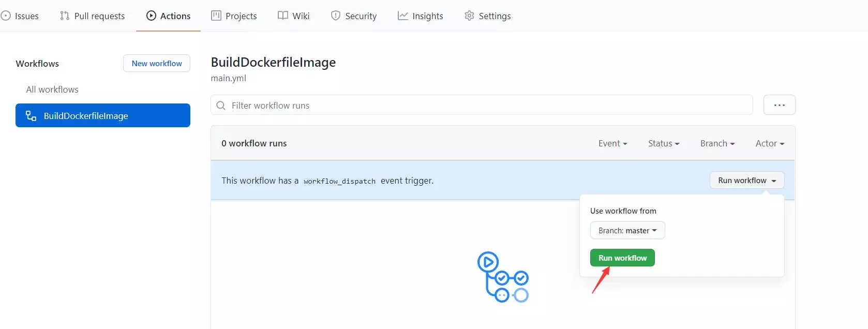Screen dimensions: 868x329
Task: Click the 0 workflow runs text
Action: click(x=254, y=143)
